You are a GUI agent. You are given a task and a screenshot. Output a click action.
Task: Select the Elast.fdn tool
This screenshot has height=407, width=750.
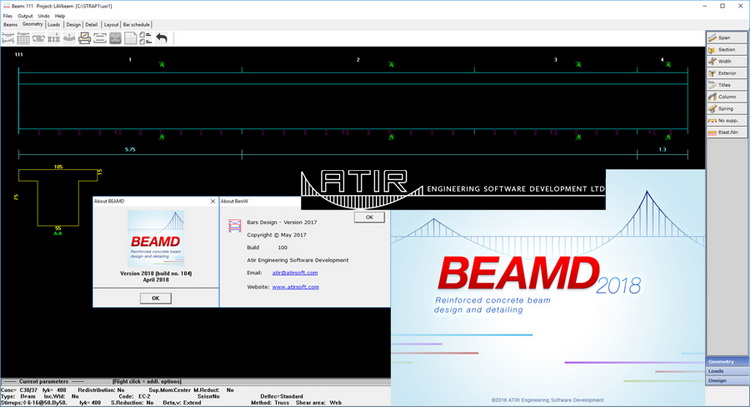point(726,132)
